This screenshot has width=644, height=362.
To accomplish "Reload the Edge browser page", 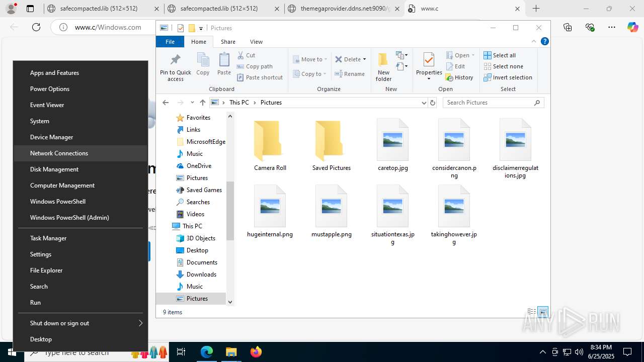I will (36, 27).
